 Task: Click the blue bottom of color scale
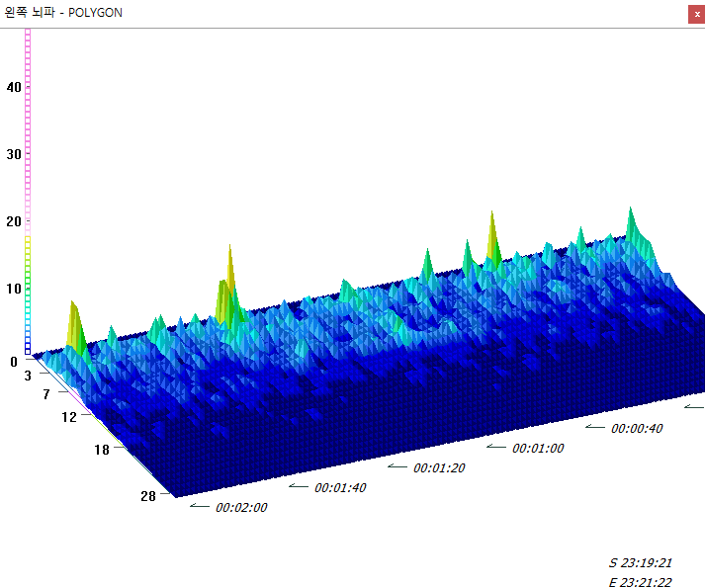pyautogui.click(x=28, y=341)
